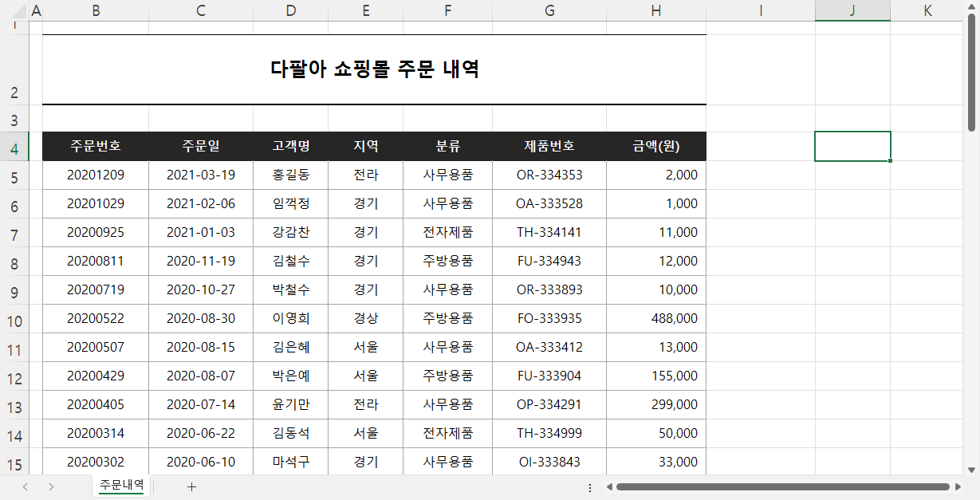Select row 2 header
Viewport: 980px width, 500px height.
click(14, 69)
